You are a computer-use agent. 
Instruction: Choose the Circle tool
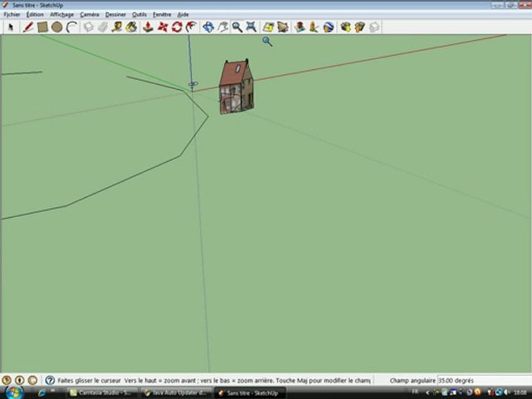[x=57, y=27]
